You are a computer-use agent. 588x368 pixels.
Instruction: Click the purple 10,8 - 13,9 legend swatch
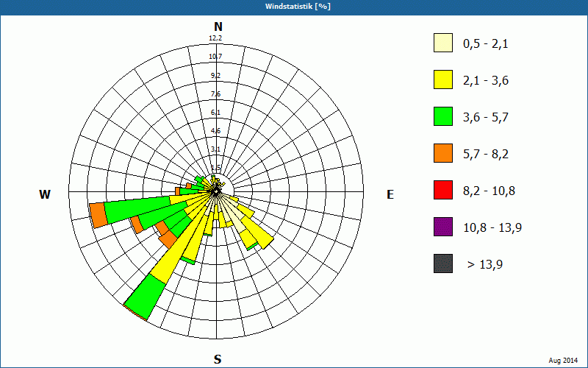point(443,227)
